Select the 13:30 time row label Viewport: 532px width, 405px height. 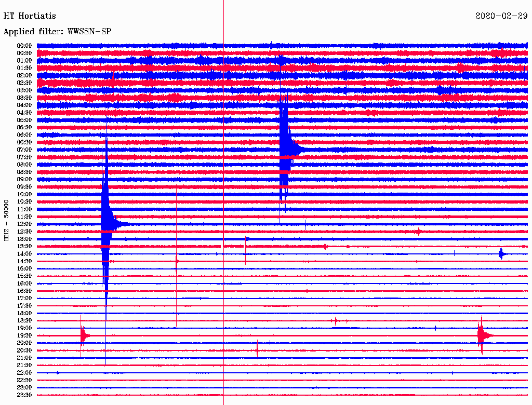(24, 247)
